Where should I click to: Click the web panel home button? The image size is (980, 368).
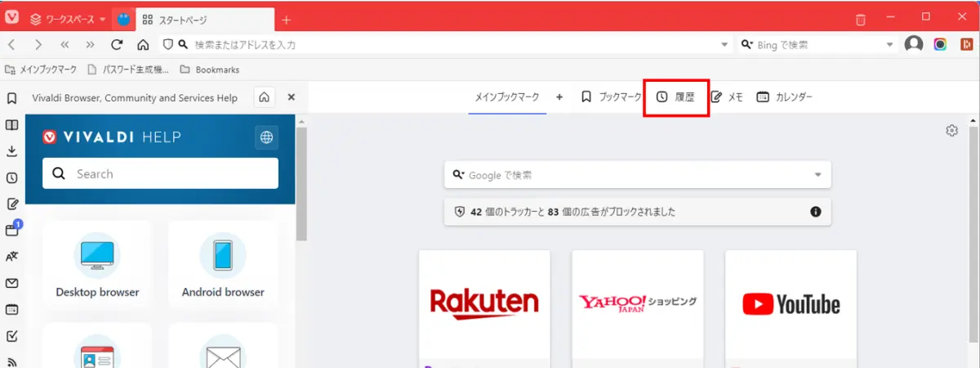265,97
